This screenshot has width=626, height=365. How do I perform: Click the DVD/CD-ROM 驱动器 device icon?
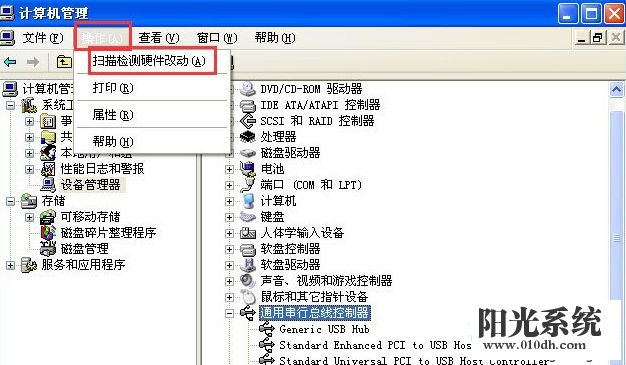(248, 89)
